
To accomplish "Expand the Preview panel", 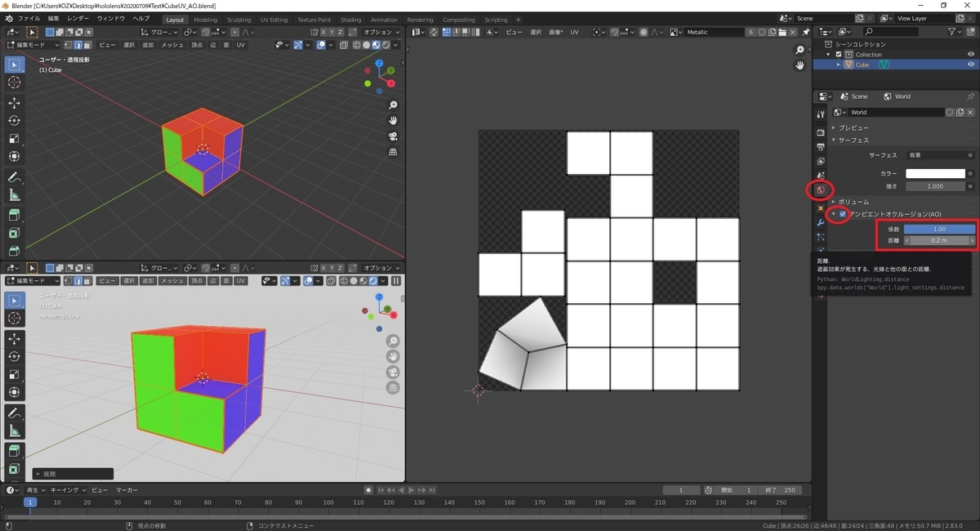I will tap(834, 127).
